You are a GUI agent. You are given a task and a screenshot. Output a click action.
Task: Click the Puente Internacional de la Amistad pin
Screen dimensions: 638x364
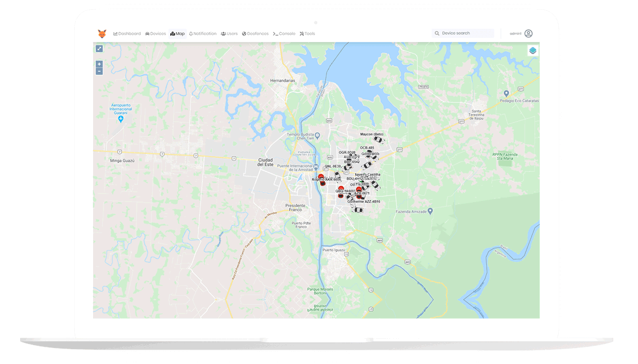pyautogui.click(x=316, y=167)
